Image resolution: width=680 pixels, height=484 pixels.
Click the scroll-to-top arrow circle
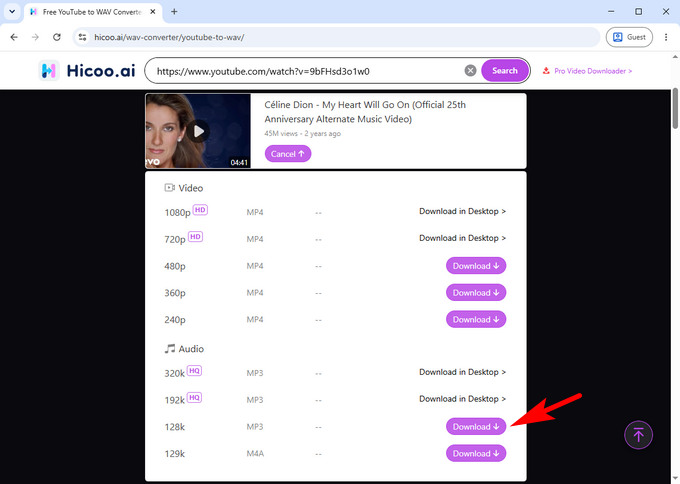click(638, 435)
